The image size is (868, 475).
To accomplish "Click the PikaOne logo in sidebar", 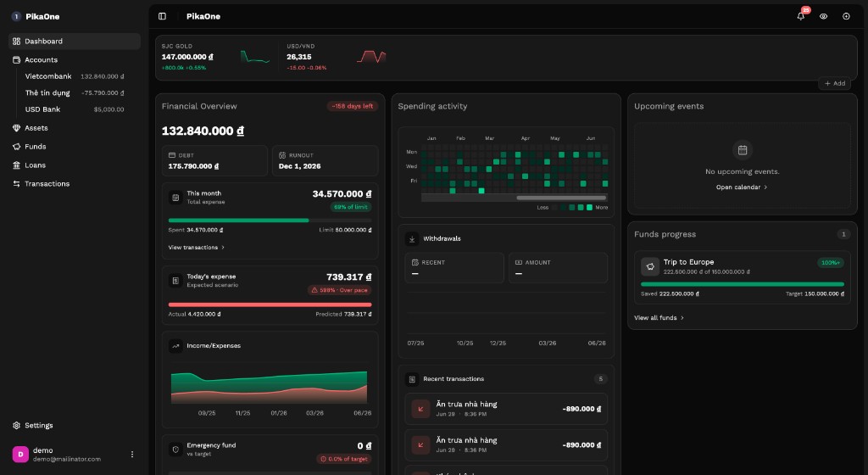I will click(17, 17).
